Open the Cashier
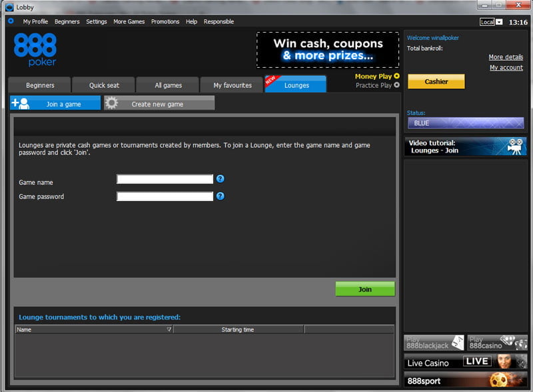The width and height of the screenshot is (533, 392). pyautogui.click(x=436, y=81)
